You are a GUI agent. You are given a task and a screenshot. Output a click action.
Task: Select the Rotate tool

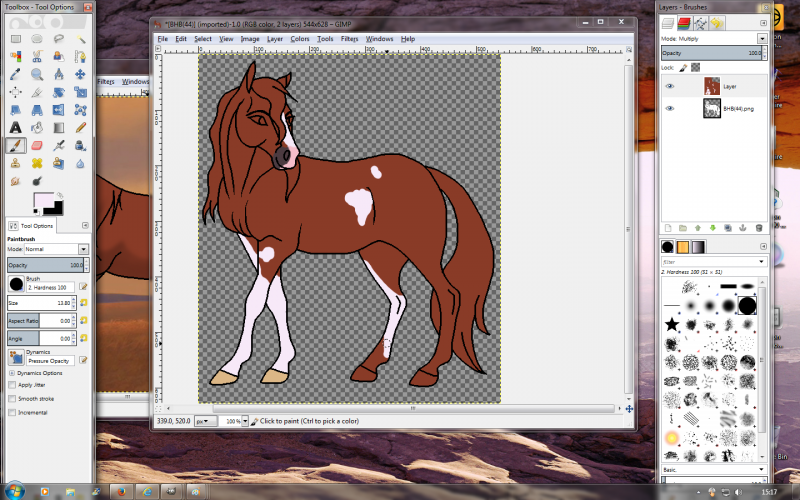pyautogui.click(x=59, y=92)
